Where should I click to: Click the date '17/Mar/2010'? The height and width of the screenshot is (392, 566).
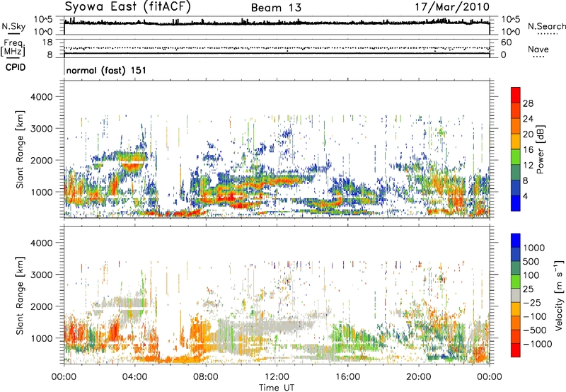pyautogui.click(x=452, y=6)
